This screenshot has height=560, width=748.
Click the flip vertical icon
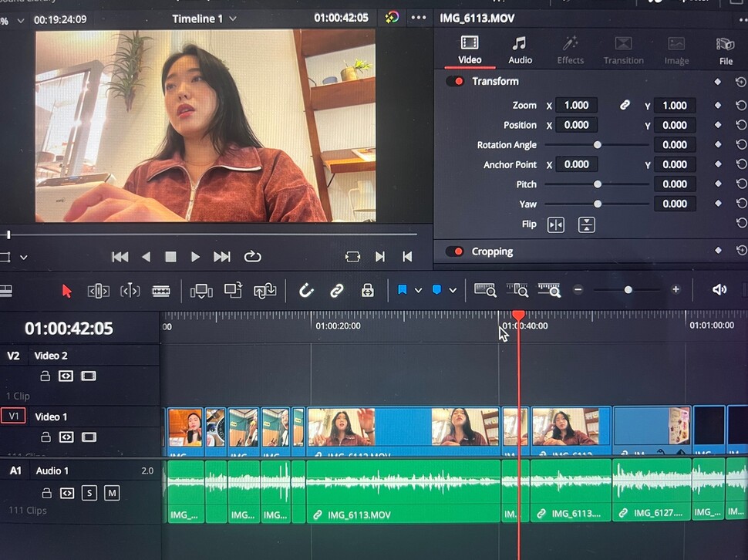[586, 224]
